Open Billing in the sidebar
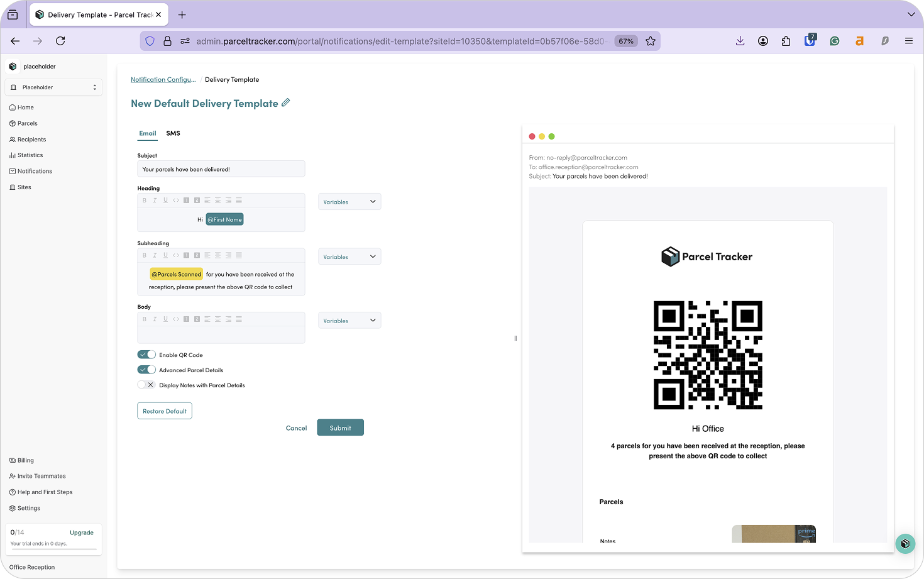924x579 pixels. point(21,460)
